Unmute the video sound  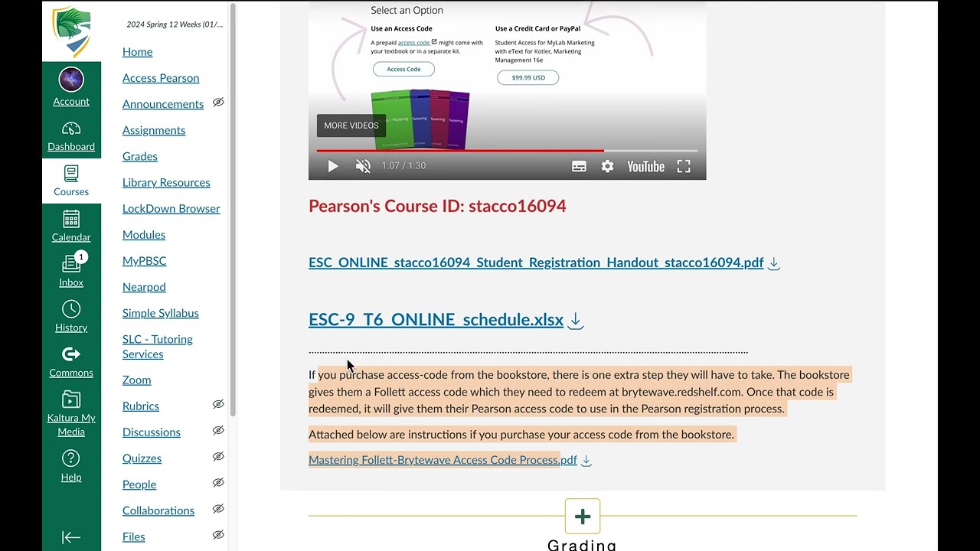tap(363, 166)
